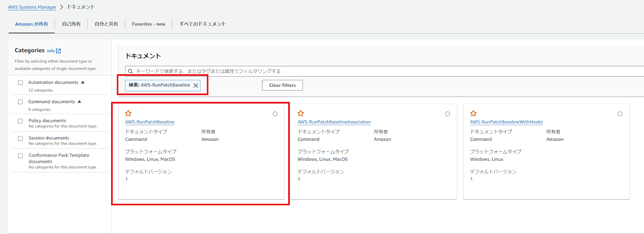Check the Command documents checkbox
The height and width of the screenshot is (234, 644).
tap(20, 102)
